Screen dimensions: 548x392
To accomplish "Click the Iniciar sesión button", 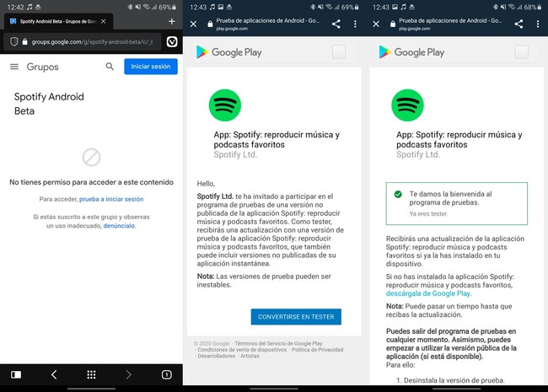I will 151,67.
